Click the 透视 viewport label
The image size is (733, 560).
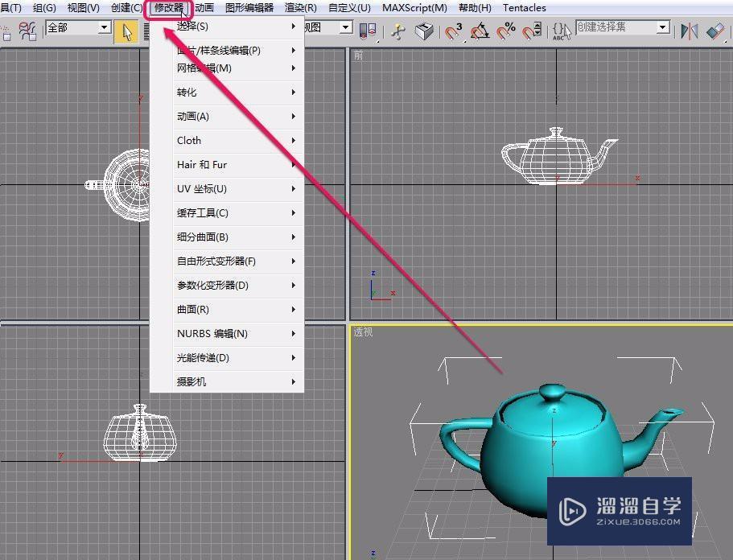point(363,331)
